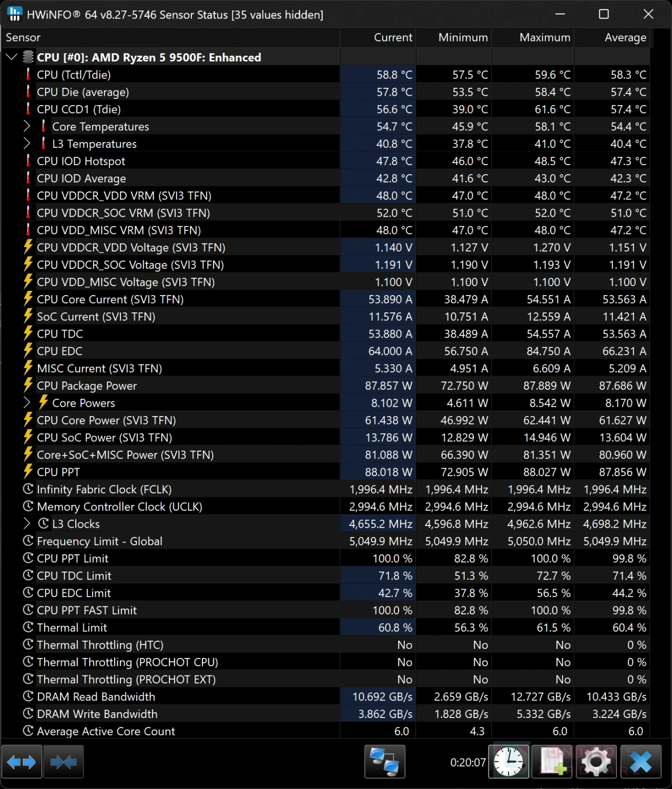Click the Current column header

click(x=378, y=37)
